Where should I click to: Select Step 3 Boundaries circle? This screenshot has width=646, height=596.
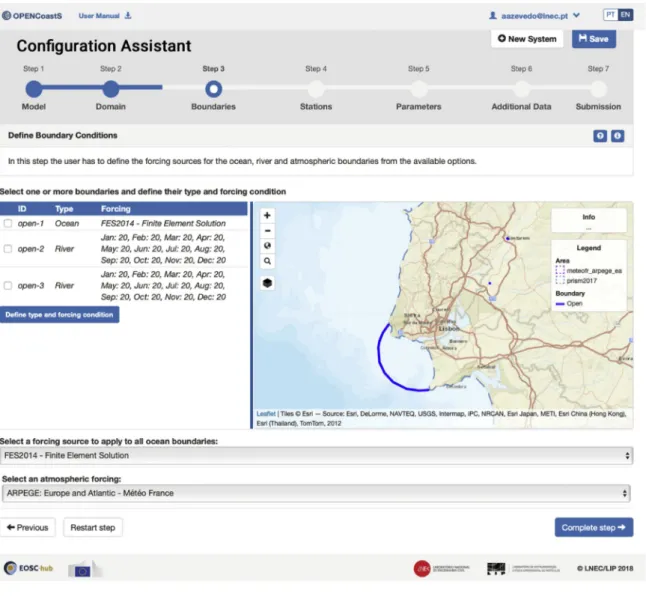[213, 89]
